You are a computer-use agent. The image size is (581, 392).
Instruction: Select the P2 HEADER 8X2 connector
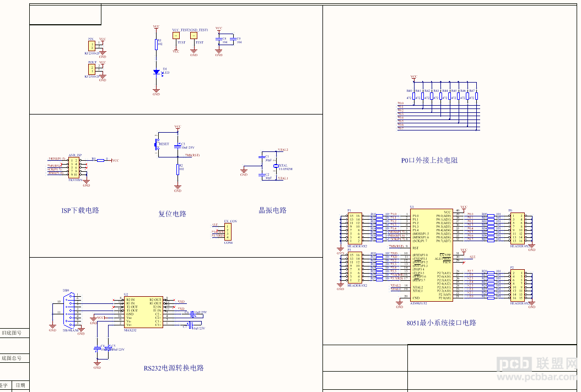pos(517,285)
